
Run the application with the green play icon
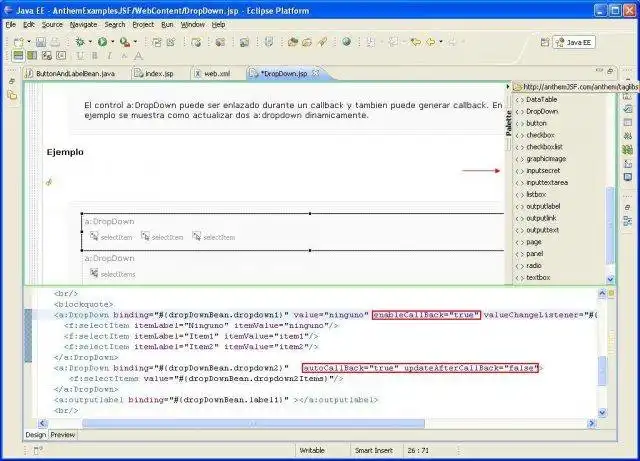coord(102,42)
